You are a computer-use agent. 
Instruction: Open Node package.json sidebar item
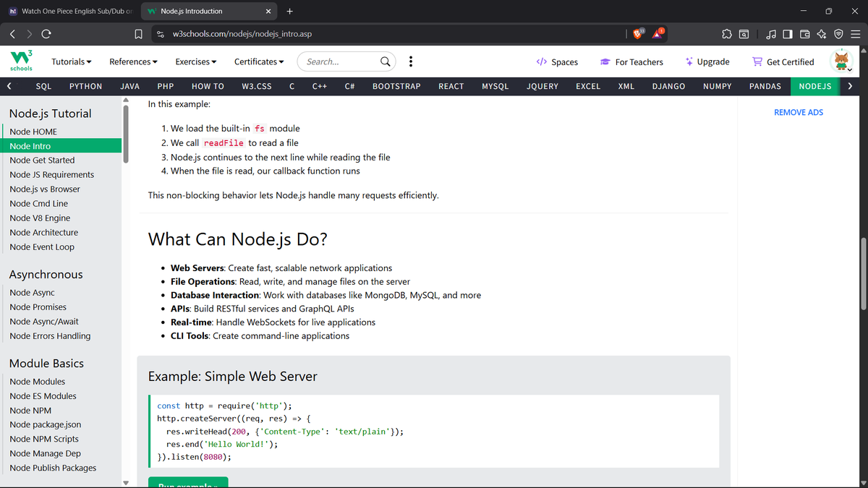click(x=46, y=425)
